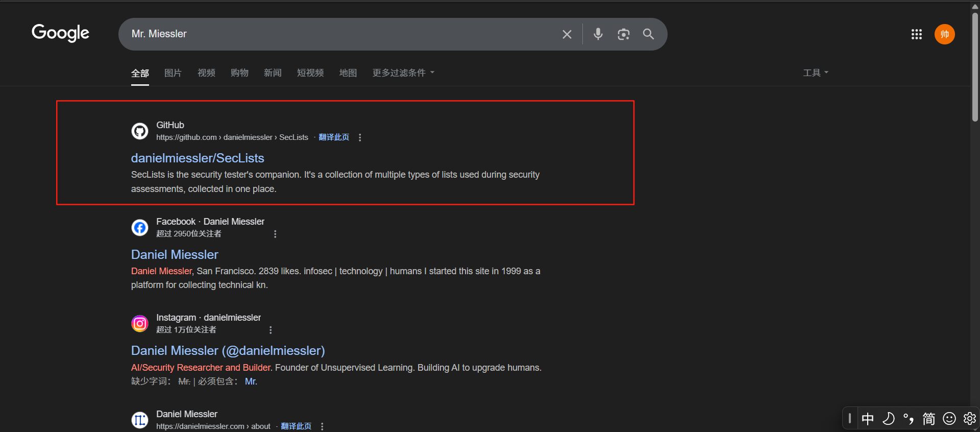980x432 pixels.
Task: Open more options for Instagram result
Action: pyautogui.click(x=271, y=330)
